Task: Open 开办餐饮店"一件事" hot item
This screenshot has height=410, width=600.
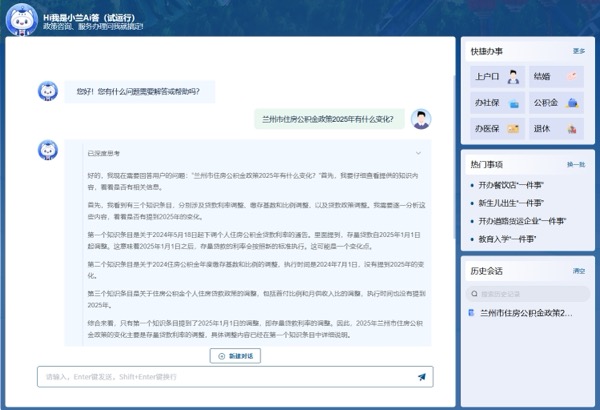Action: click(511, 185)
